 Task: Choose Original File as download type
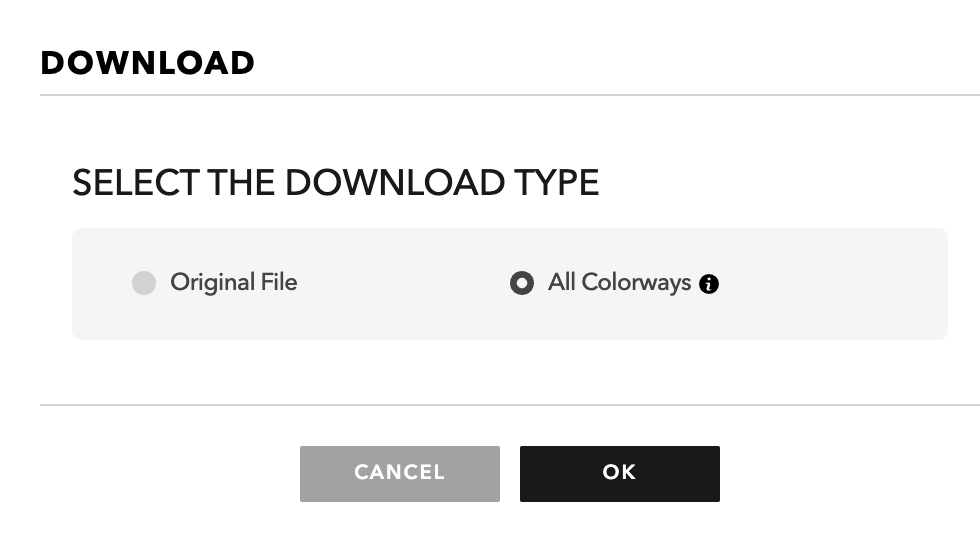tap(144, 283)
